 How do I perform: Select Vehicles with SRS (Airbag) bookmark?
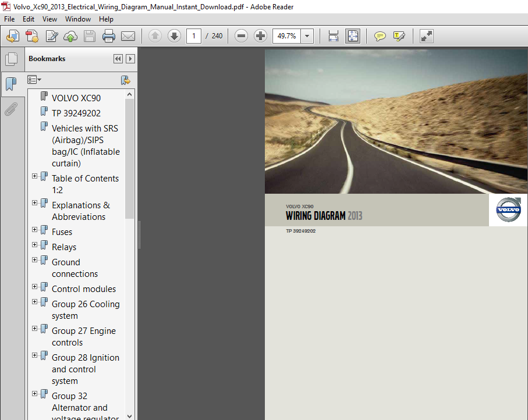(86, 146)
